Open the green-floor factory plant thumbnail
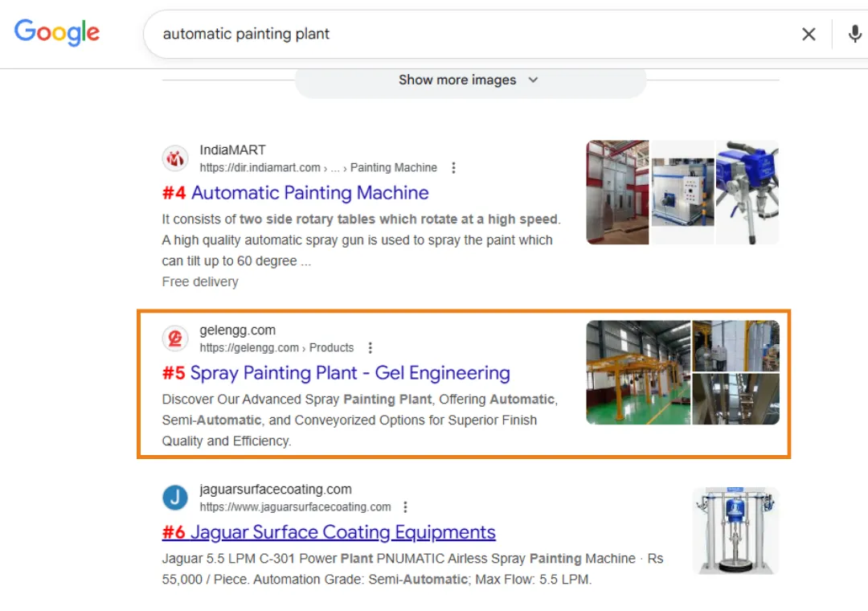The image size is (868, 611). 638,372
